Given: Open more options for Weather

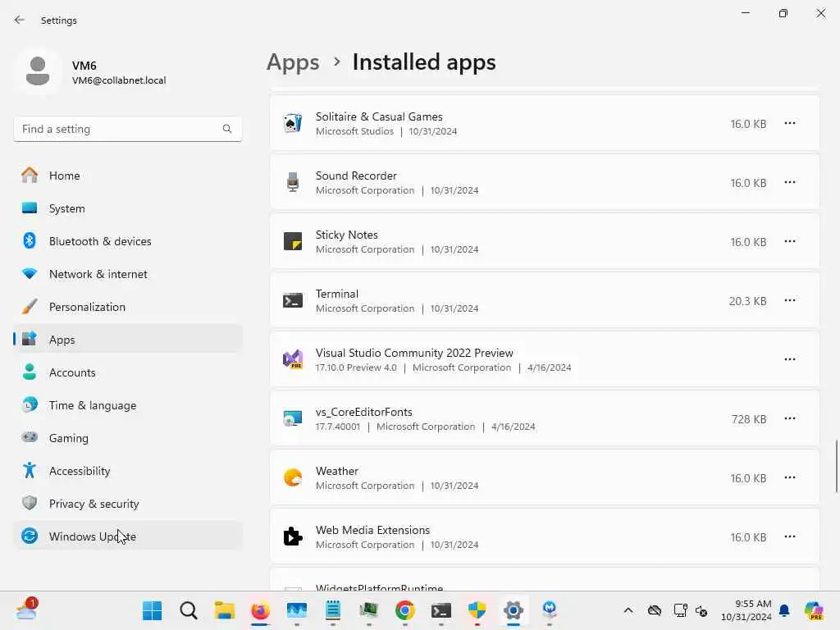Looking at the screenshot, I should coord(790,477).
